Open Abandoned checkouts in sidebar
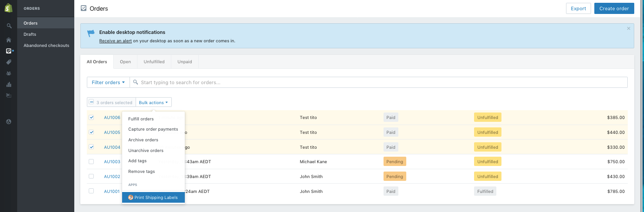The image size is (644, 212). point(46,45)
